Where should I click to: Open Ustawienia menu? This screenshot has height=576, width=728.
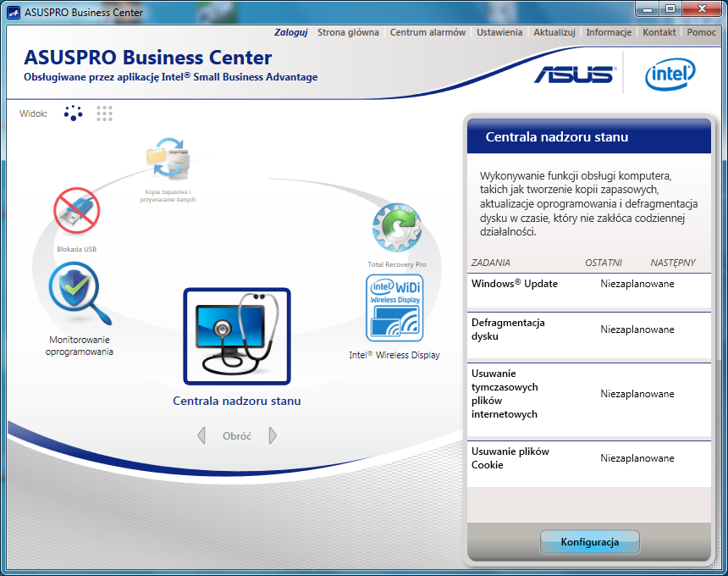tap(499, 32)
